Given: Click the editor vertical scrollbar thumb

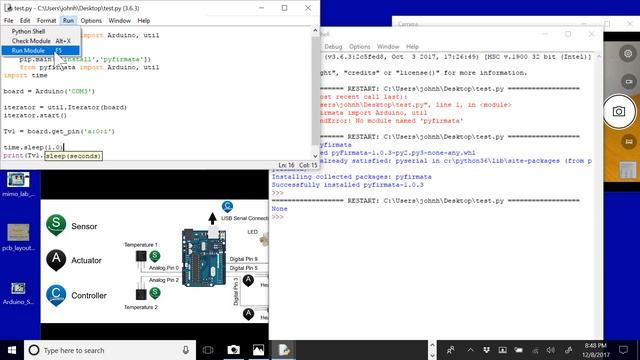Looking at the screenshot, I should (x=315, y=90).
